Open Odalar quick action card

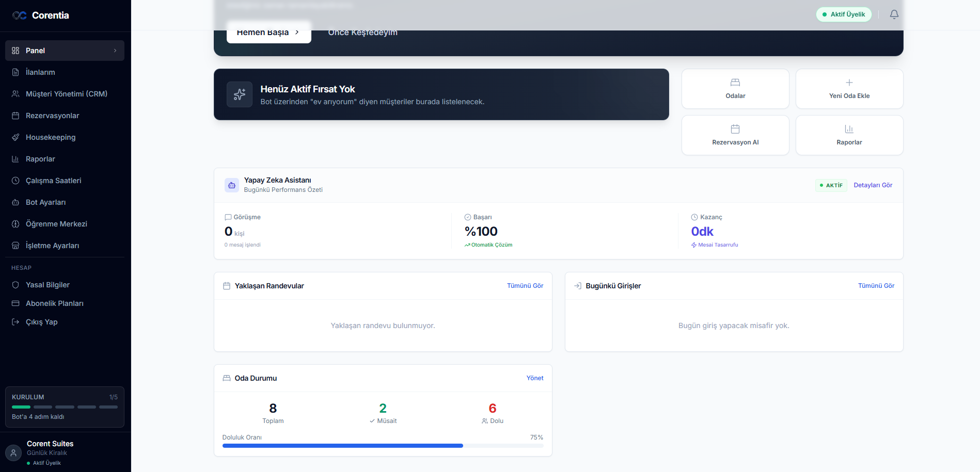[x=735, y=89]
